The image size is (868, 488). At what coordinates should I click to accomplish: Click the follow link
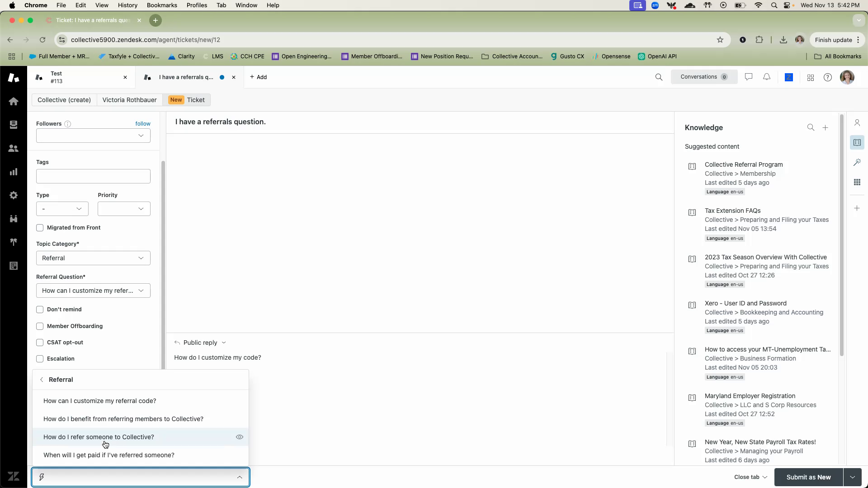tap(143, 124)
